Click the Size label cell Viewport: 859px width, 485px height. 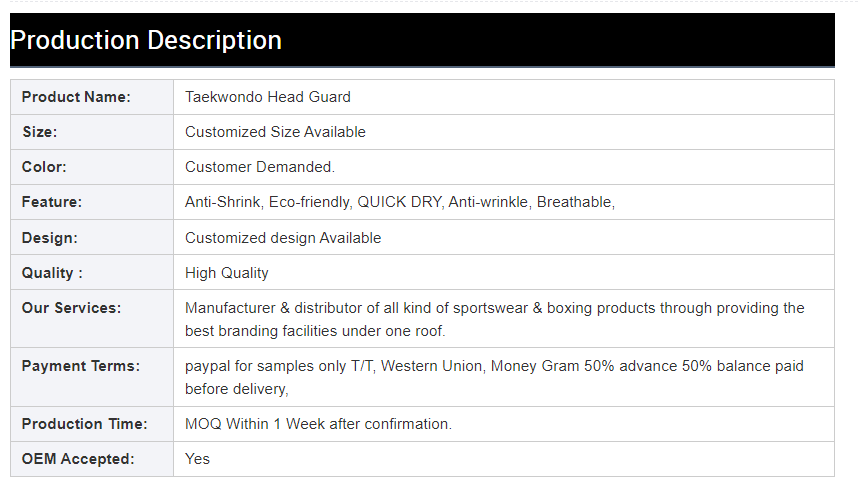(40, 132)
